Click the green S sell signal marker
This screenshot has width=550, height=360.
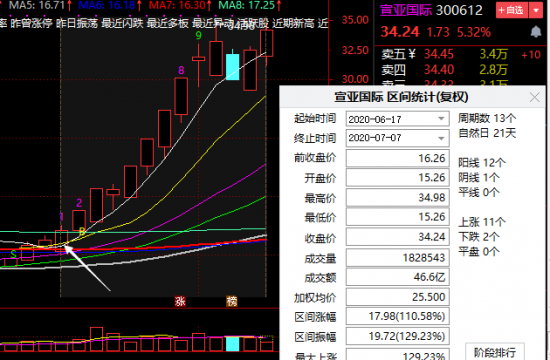13,254
